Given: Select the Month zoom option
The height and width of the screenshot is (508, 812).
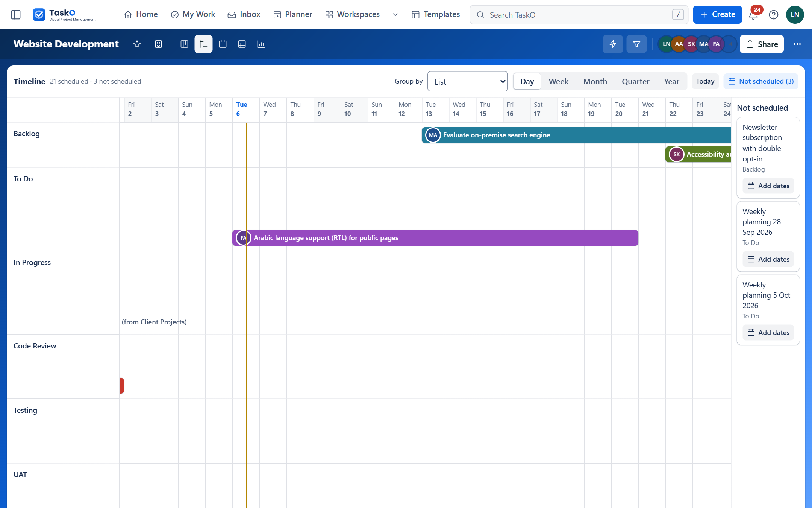Looking at the screenshot, I should coord(595,81).
